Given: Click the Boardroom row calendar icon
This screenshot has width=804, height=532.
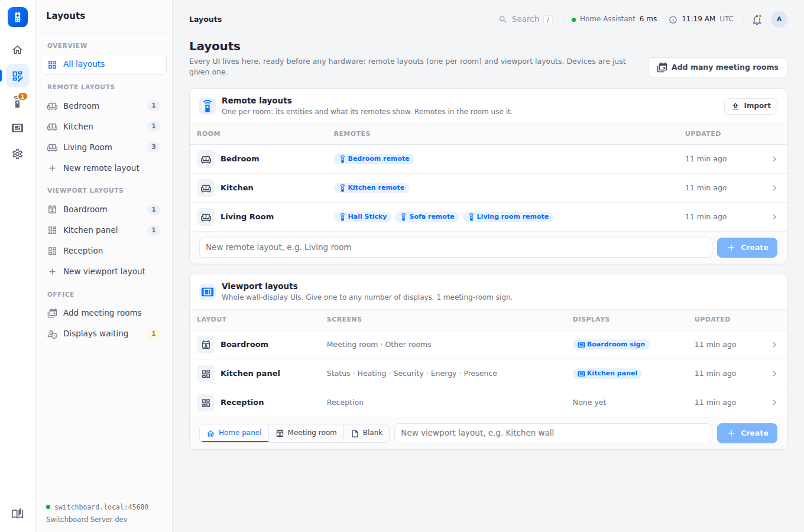Looking at the screenshot, I should [x=206, y=345].
